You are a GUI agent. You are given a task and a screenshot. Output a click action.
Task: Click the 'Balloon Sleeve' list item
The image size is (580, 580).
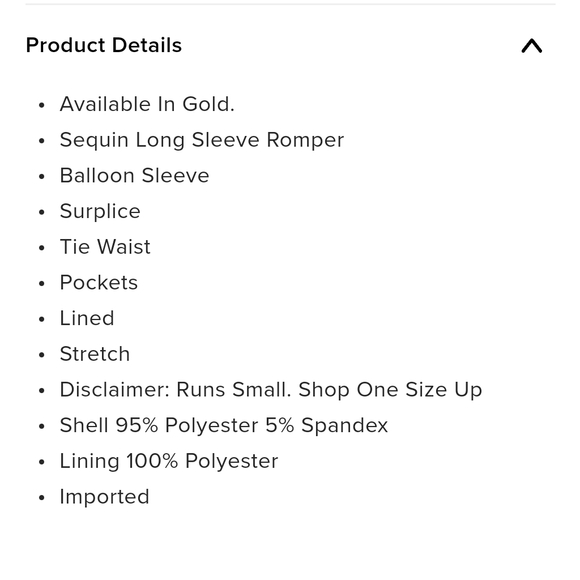click(x=135, y=175)
